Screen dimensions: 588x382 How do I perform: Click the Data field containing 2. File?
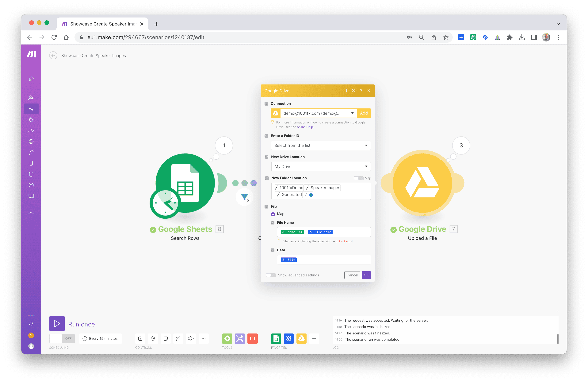pos(324,260)
